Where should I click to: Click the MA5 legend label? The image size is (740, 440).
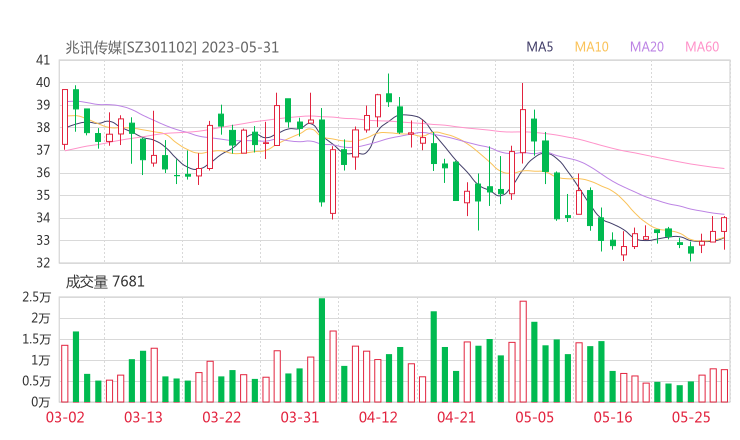click(539, 47)
